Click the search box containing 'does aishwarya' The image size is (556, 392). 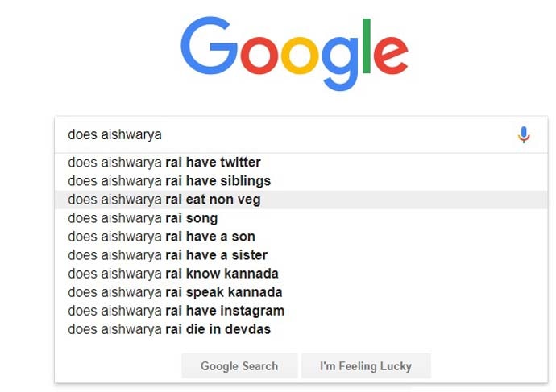point(282,135)
